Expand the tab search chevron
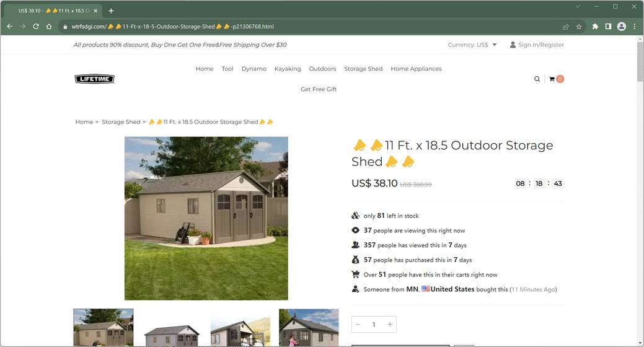This screenshot has width=644, height=347. [x=578, y=7]
